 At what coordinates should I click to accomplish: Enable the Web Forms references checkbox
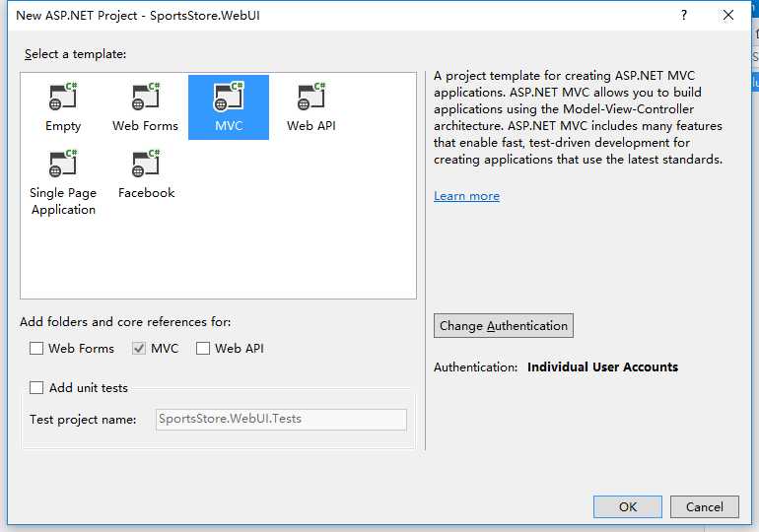(36, 348)
